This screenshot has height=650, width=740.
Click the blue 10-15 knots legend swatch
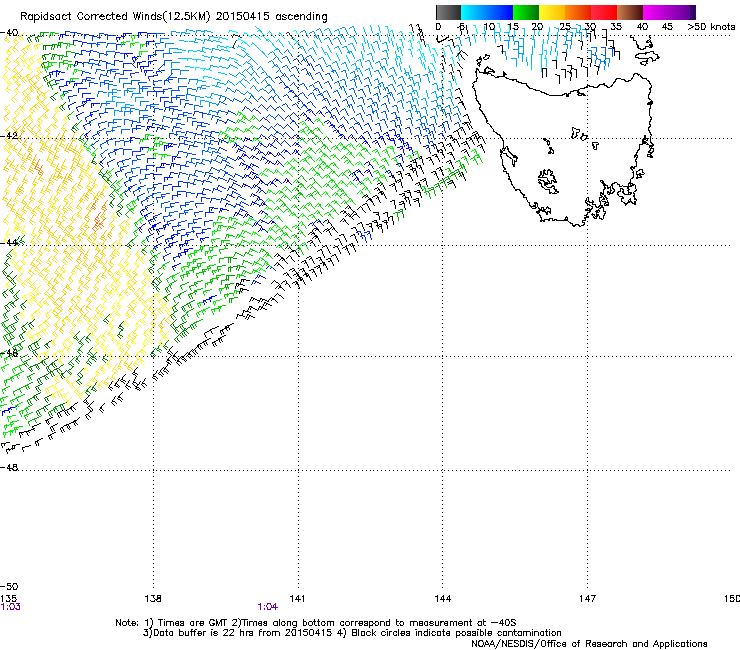500,12
